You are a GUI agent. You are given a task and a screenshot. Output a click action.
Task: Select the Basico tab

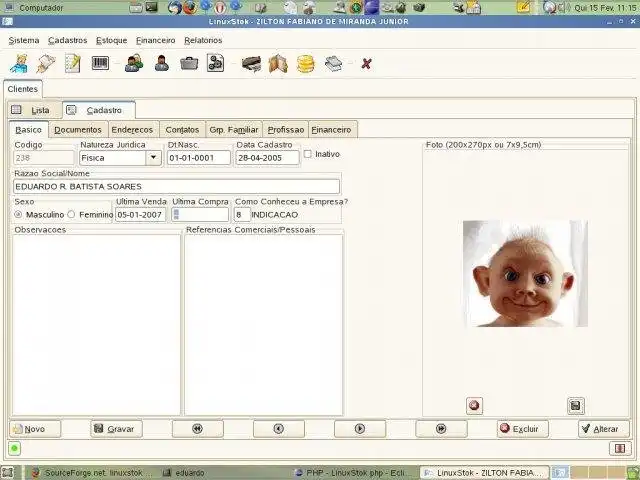(29, 130)
